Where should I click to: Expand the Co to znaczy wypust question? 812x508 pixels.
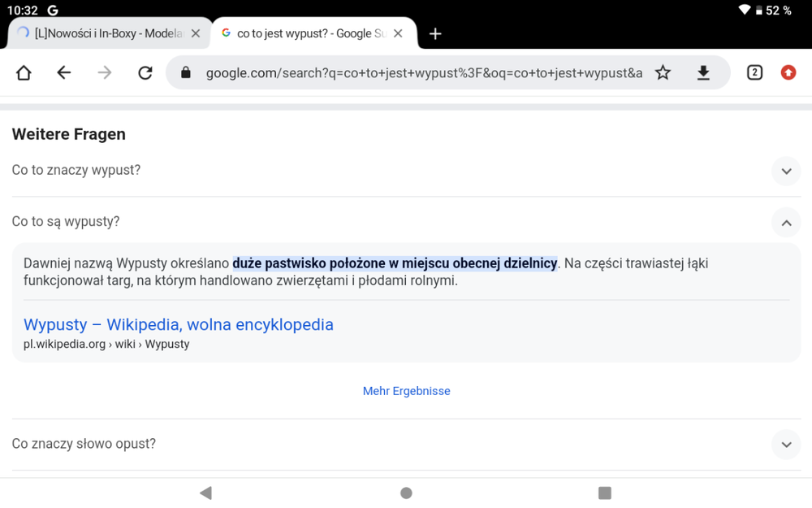point(785,171)
